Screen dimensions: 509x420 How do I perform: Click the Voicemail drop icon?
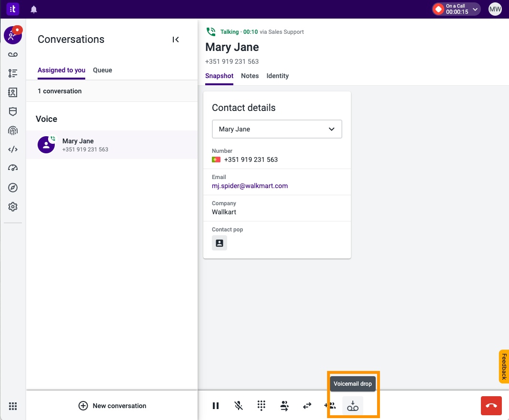tap(352, 406)
